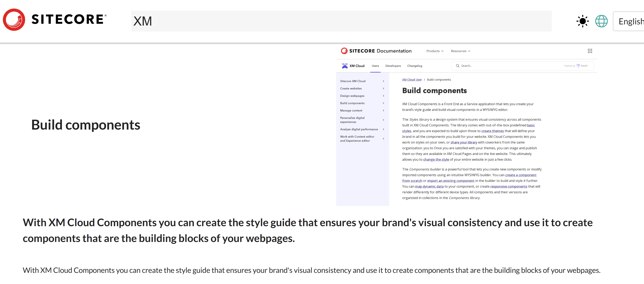Screen dimensions: 644x284
Task: Open the English language dropdown
Action: (x=628, y=21)
